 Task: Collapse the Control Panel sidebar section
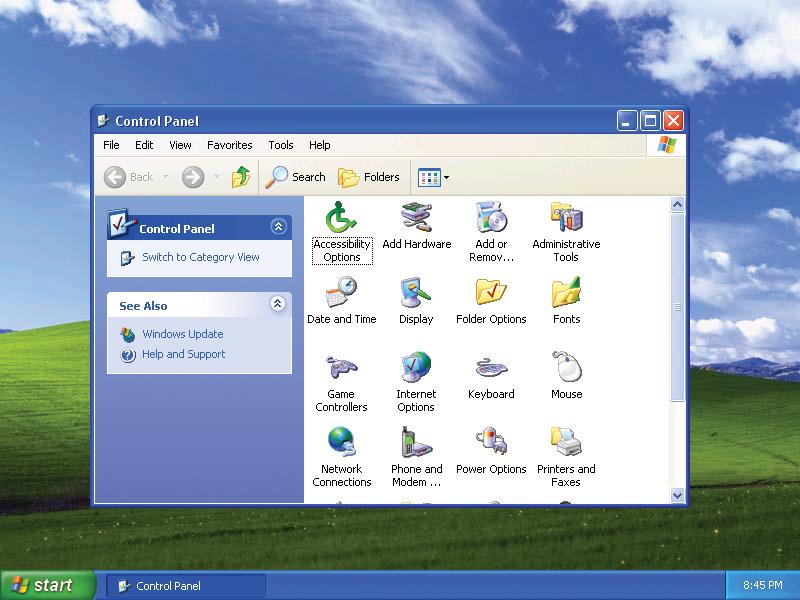(x=279, y=227)
